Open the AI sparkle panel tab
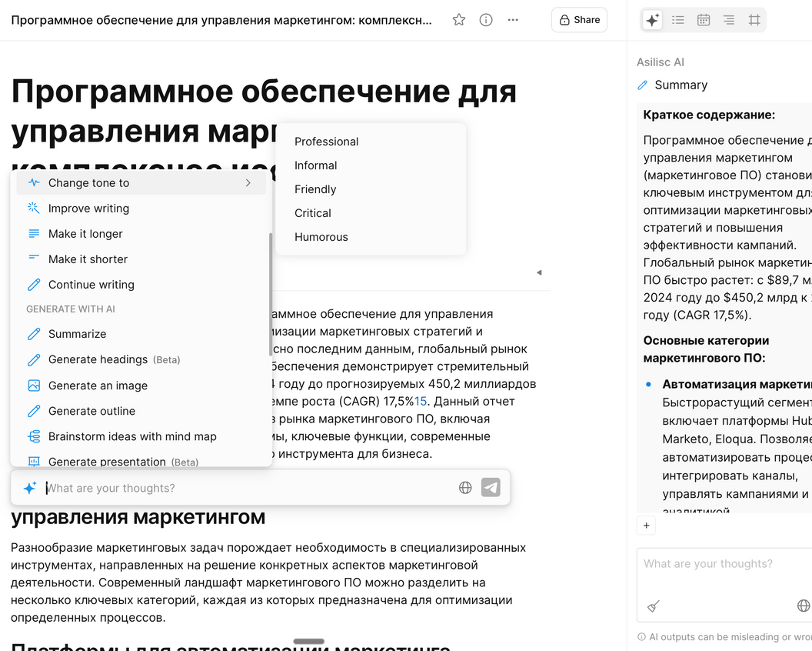 coord(653,20)
